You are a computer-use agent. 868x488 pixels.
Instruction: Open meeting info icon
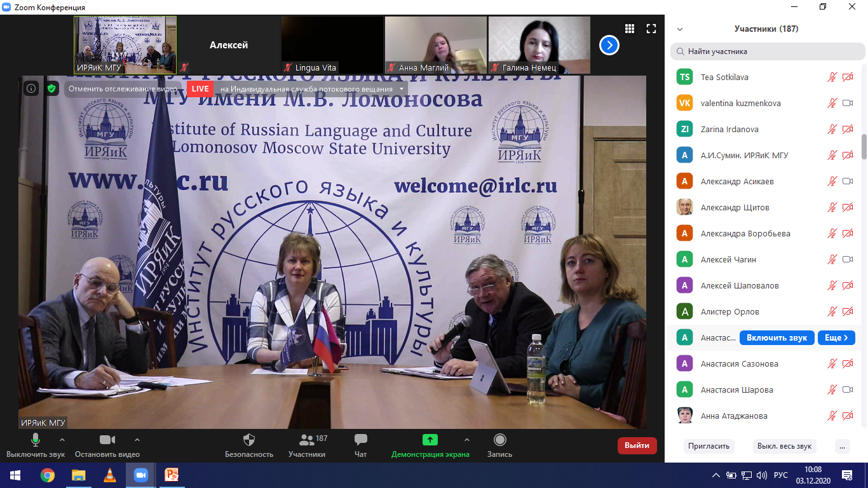[x=31, y=88]
